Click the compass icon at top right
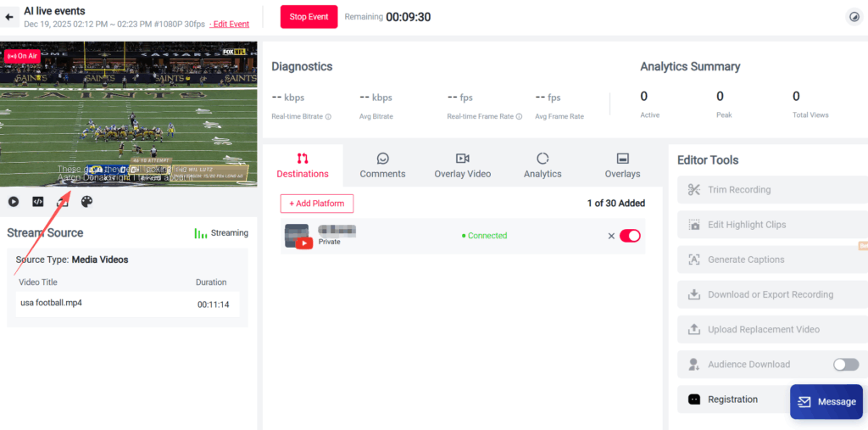The width and height of the screenshot is (868, 430). pos(854,17)
